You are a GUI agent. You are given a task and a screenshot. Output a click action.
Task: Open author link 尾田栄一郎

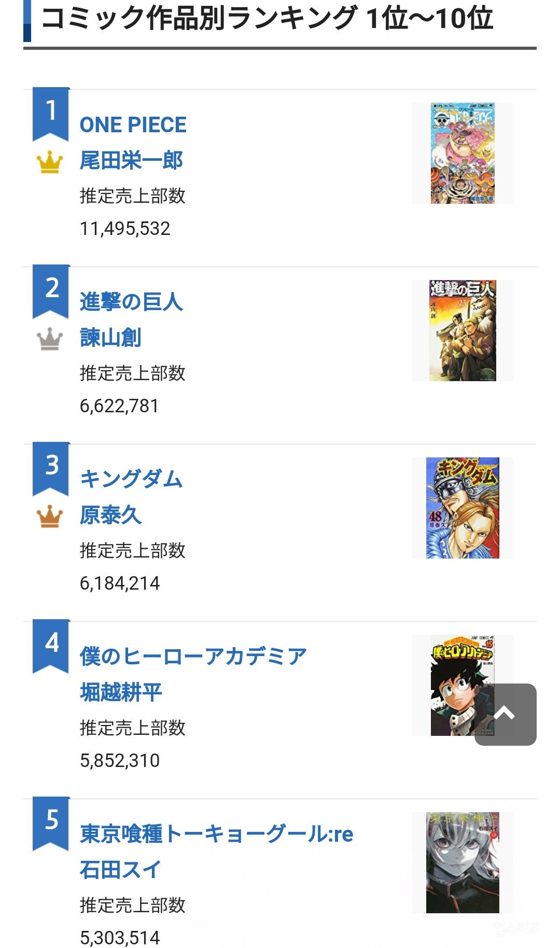pyautogui.click(x=131, y=161)
